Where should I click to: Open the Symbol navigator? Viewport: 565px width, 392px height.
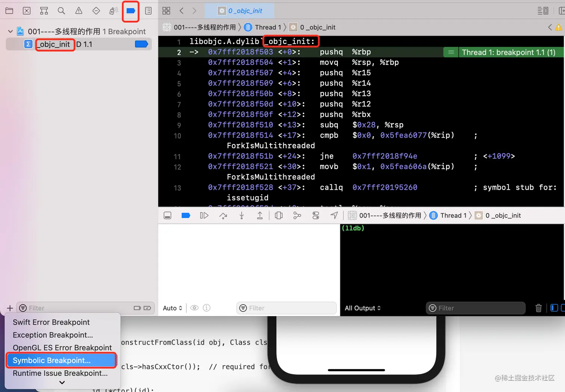pyautogui.click(x=44, y=11)
